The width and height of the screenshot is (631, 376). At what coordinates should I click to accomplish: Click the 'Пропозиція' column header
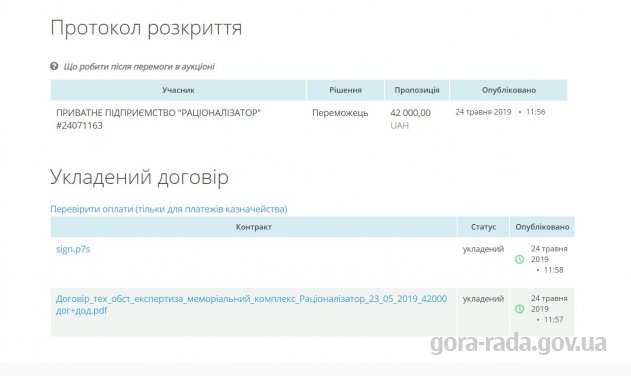(x=417, y=90)
